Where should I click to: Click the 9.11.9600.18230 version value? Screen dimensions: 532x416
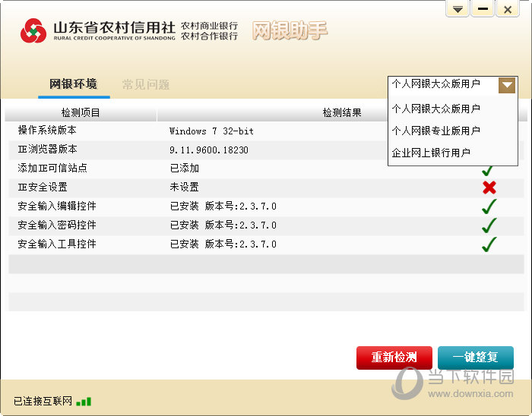pyautogui.click(x=209, y=150)
